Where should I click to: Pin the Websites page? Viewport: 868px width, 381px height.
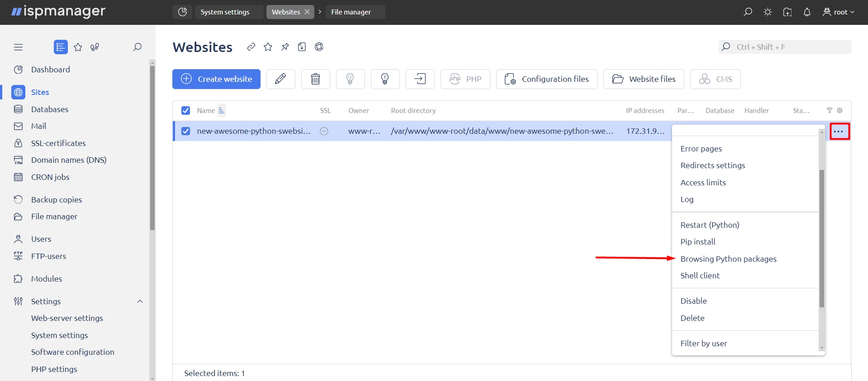285,47
